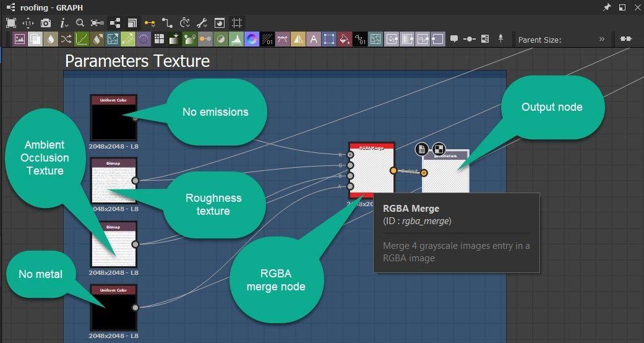Add a Curve node from the toolbar
This screenshot has width=644, height=343.
pos(82,40)
